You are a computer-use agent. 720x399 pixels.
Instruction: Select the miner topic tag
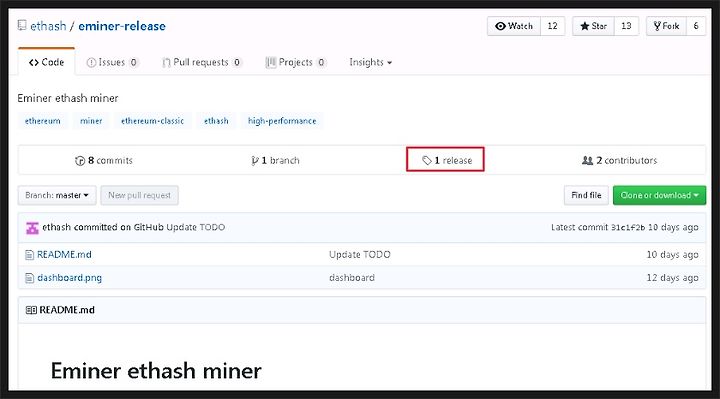(x=91, y=121)
